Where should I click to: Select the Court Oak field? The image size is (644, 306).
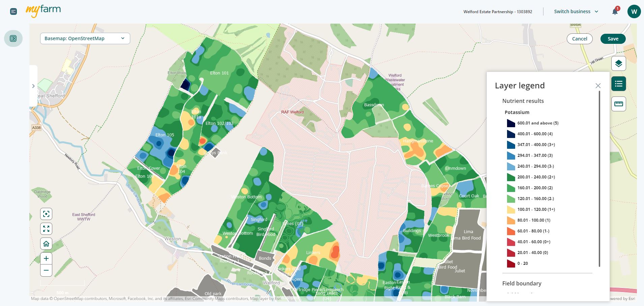point(469,196)
